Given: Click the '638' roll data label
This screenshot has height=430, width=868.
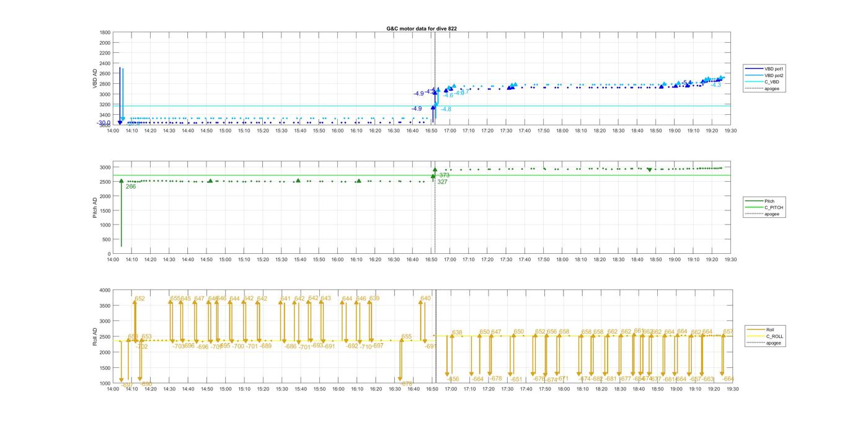Looking at the screenshot, I should pos(458,333).
